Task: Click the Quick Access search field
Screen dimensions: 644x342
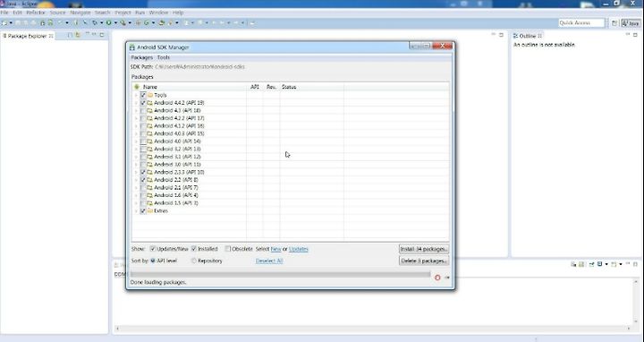Action: (x=581, y=23)
